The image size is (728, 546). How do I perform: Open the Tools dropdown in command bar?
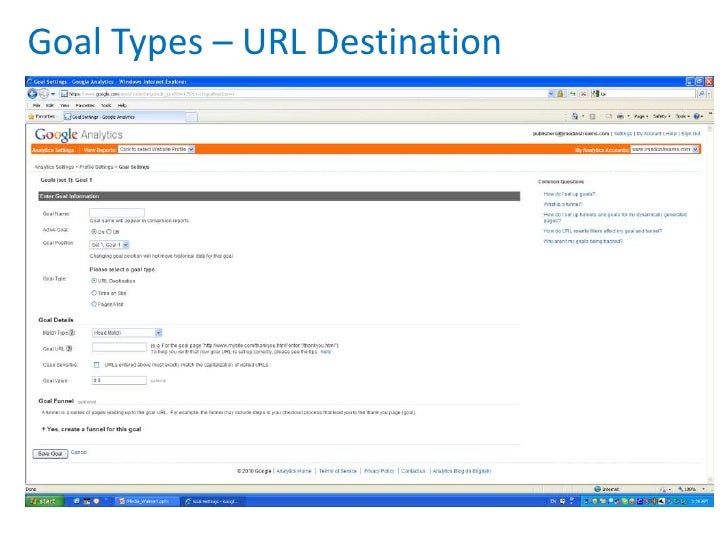(682, 116)
